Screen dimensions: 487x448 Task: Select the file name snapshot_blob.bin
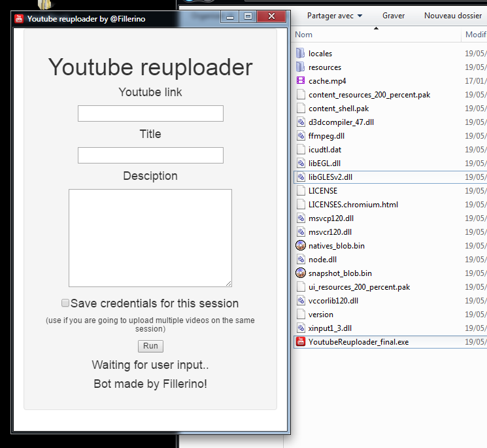point(340,273)
